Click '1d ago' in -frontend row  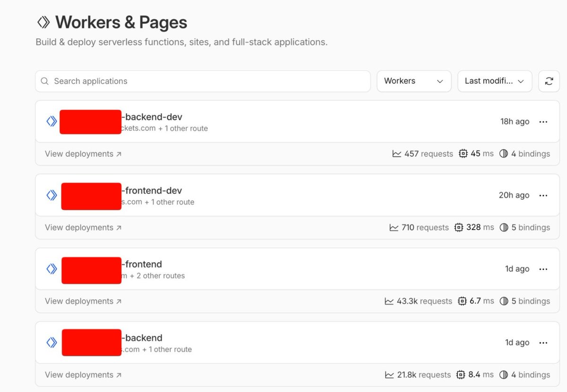point(517,269)
